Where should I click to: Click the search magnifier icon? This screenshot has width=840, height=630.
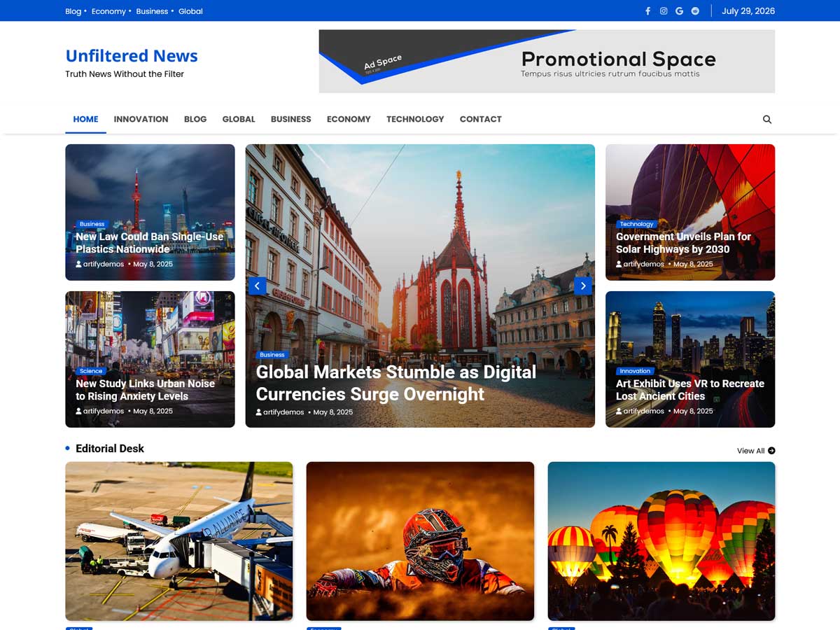767,120
